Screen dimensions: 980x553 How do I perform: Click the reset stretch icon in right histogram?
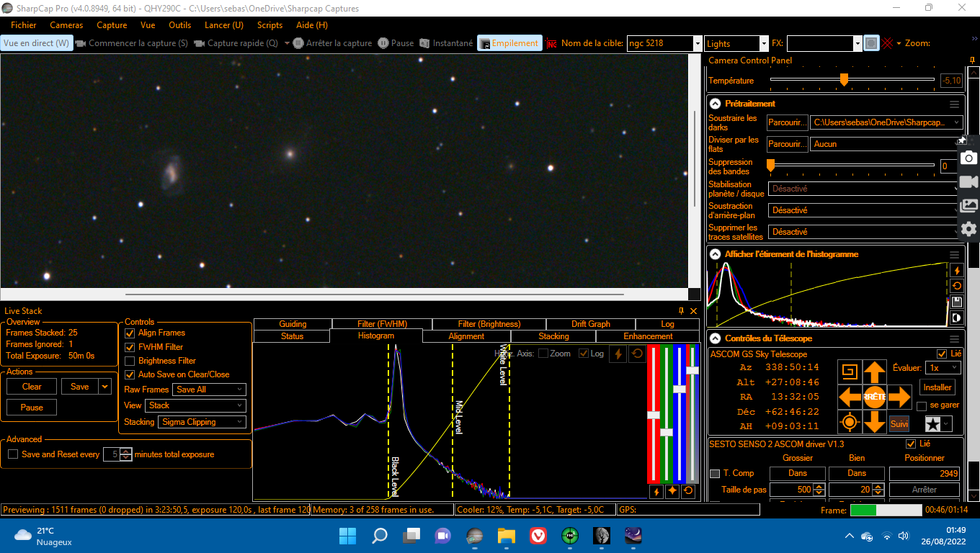coord(957,286)
